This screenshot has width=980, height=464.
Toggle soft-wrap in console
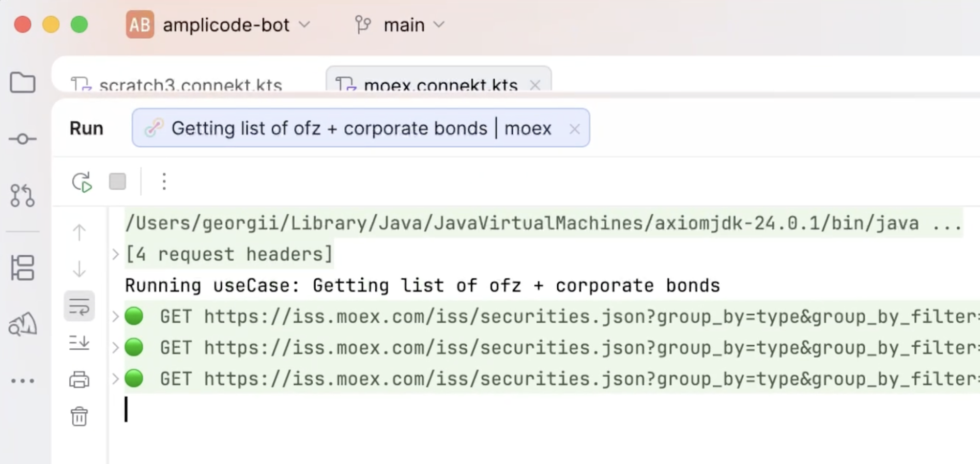point(79,306)
